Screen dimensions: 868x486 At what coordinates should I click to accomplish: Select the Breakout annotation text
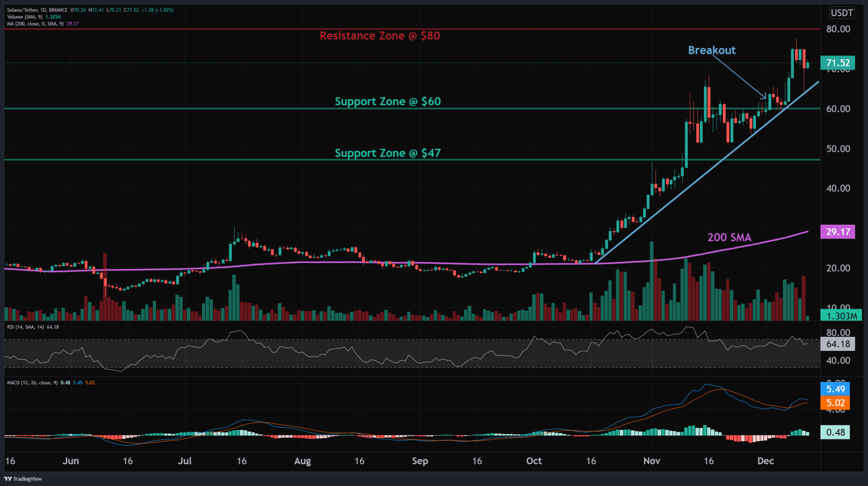712,51
